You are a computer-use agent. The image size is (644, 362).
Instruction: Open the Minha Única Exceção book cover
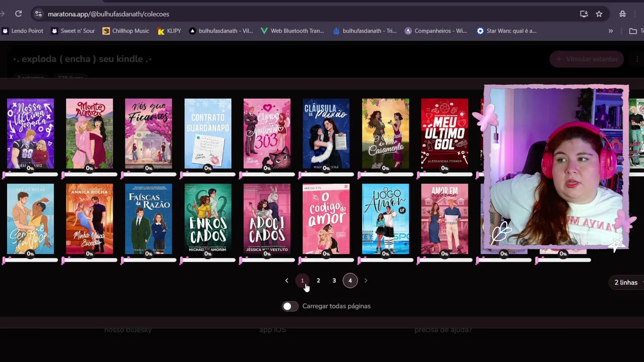click(90, 219)
